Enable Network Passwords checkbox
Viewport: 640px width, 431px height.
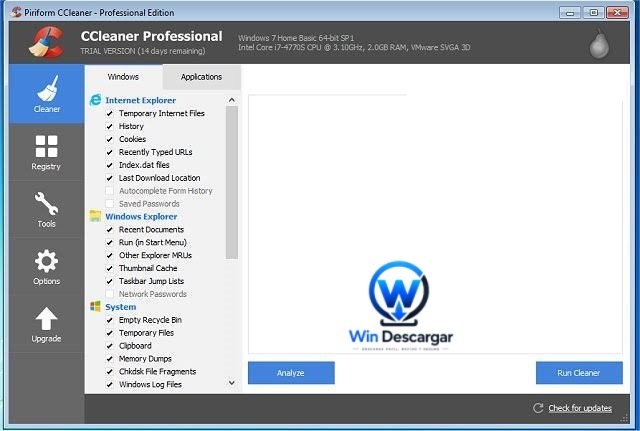click(x=109, y=294)
